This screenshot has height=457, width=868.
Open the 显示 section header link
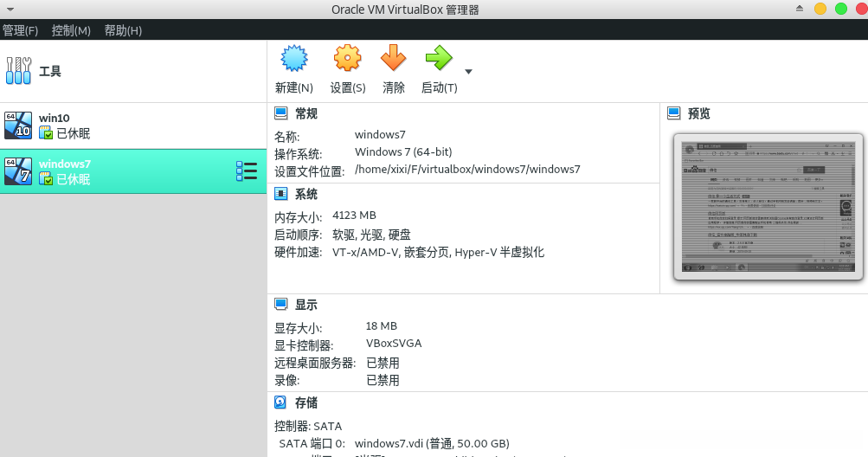pyautogui.click(x=306, y=305)
